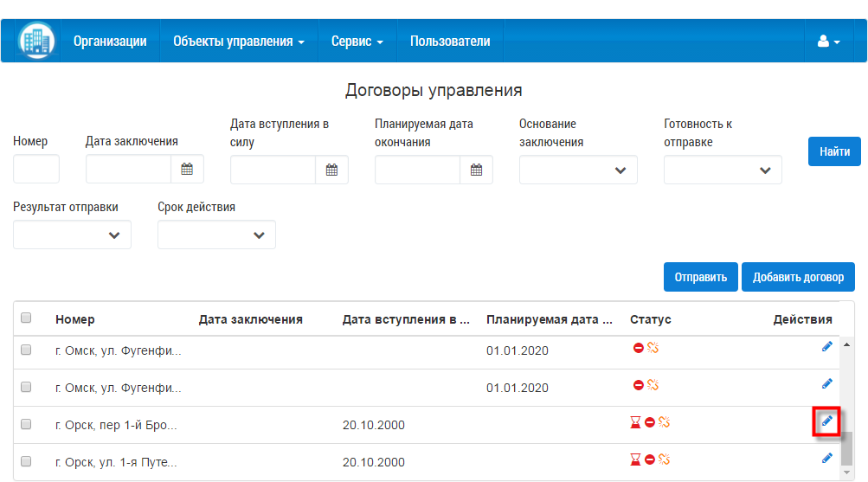Viewport: 868px width, 482px height.
Task: Sort by Номер column header
Action: (x=74, y=319)
